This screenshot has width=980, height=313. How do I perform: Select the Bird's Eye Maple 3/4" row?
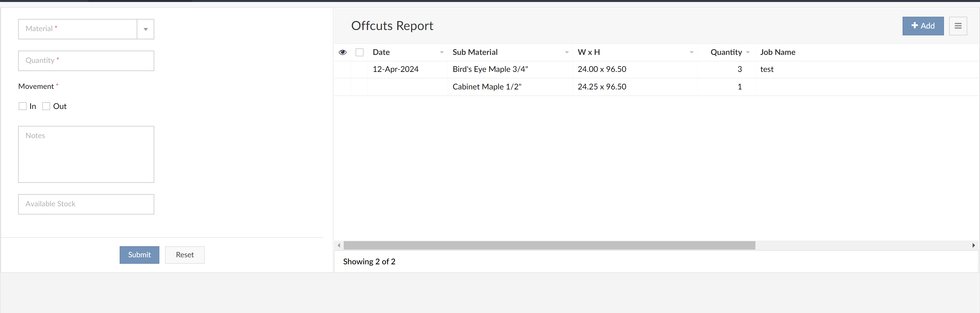(x=490, y=69)
